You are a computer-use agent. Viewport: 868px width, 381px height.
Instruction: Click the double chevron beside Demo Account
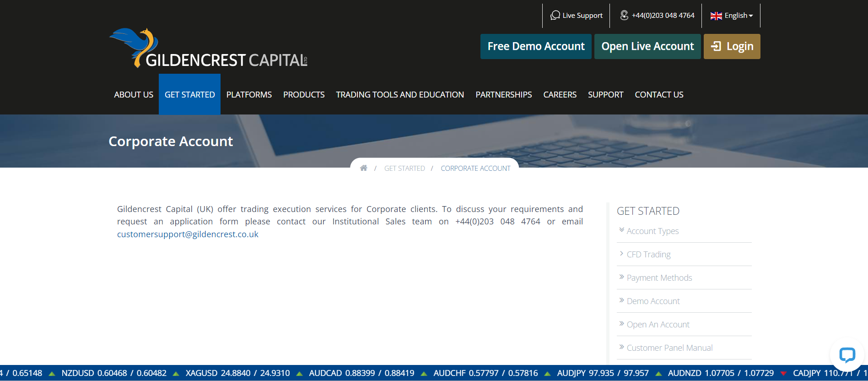point(621,300)
